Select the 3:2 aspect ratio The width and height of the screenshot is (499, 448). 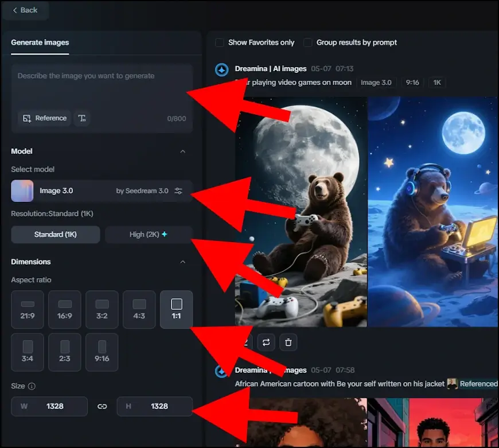coord(102,309)
